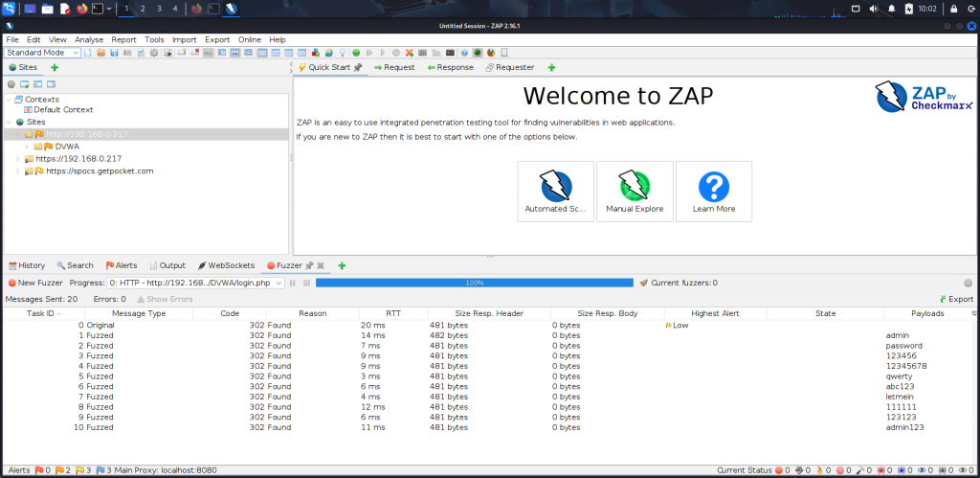Add new bottom tab with plus after Fuzzer

[x=342, y=265]
